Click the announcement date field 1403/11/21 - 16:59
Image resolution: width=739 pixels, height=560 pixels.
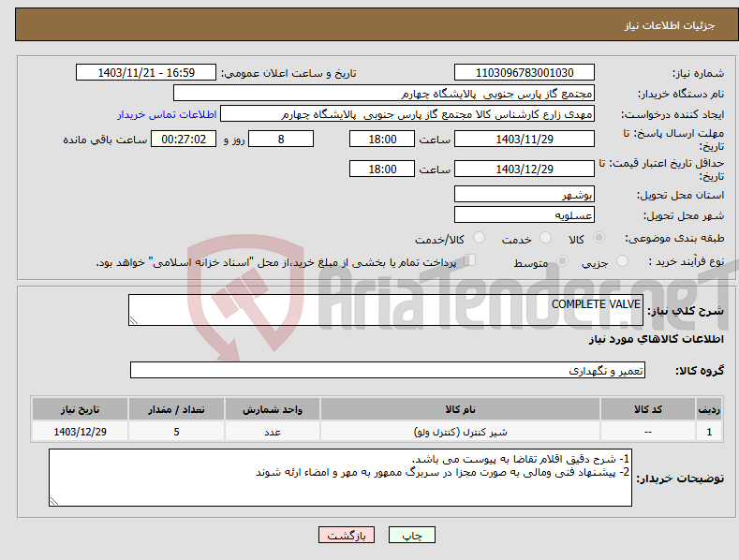[145, 73]
